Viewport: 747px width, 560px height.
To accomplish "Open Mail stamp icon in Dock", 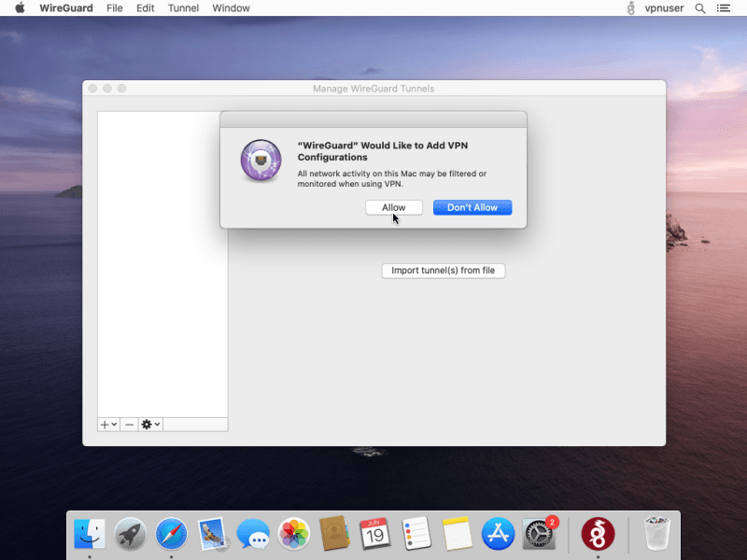I will point(212,534).
